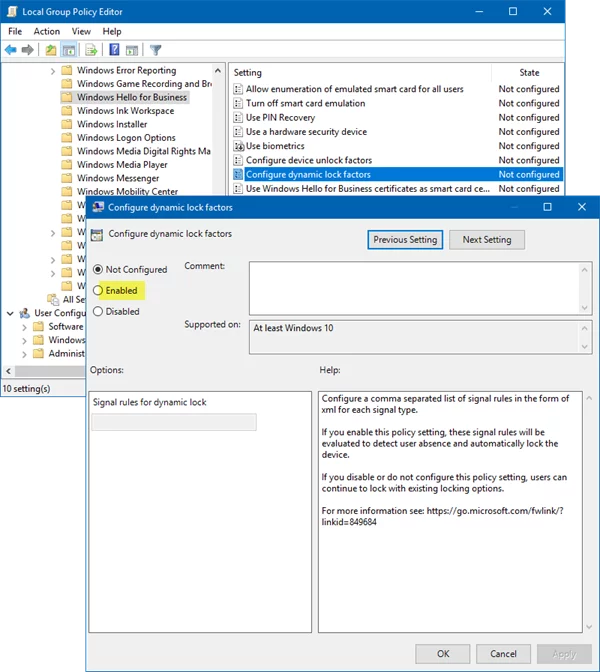This screenshot has width=600, height=672.
Task: Select the Disabled radio button
Action: tap(98, 312)
